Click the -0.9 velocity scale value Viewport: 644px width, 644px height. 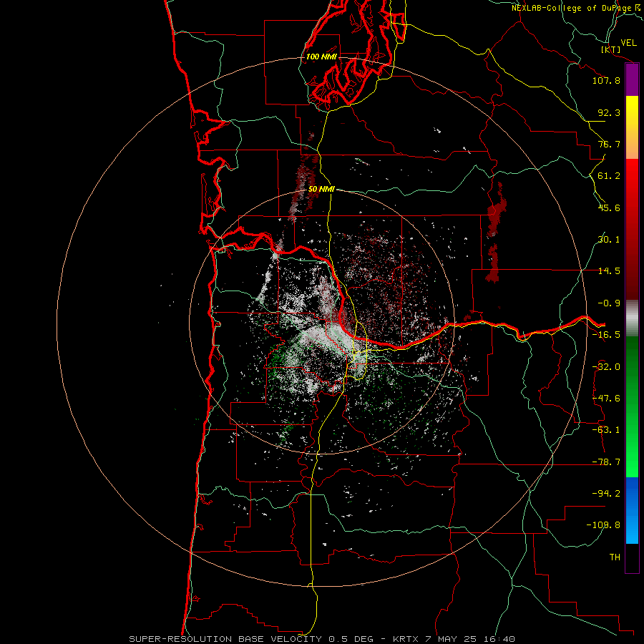point(609,303)
